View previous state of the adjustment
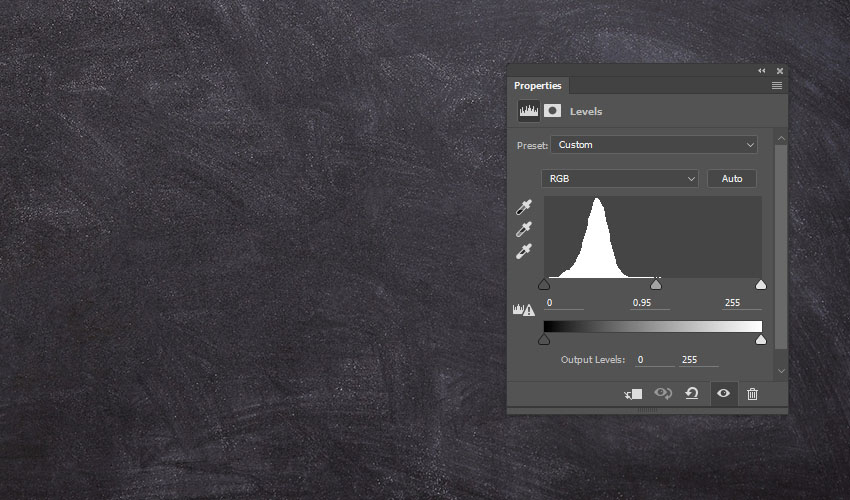Image resolution: width=850 pixels, height=500 pixels. coord(663,393)
